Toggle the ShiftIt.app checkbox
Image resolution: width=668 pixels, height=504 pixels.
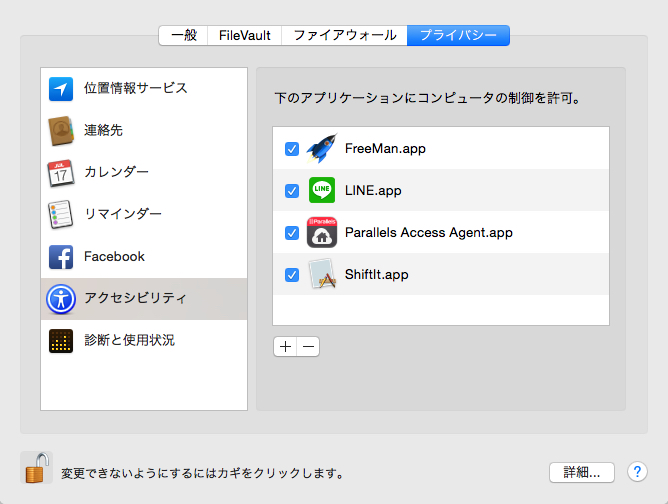pos(292,275)
